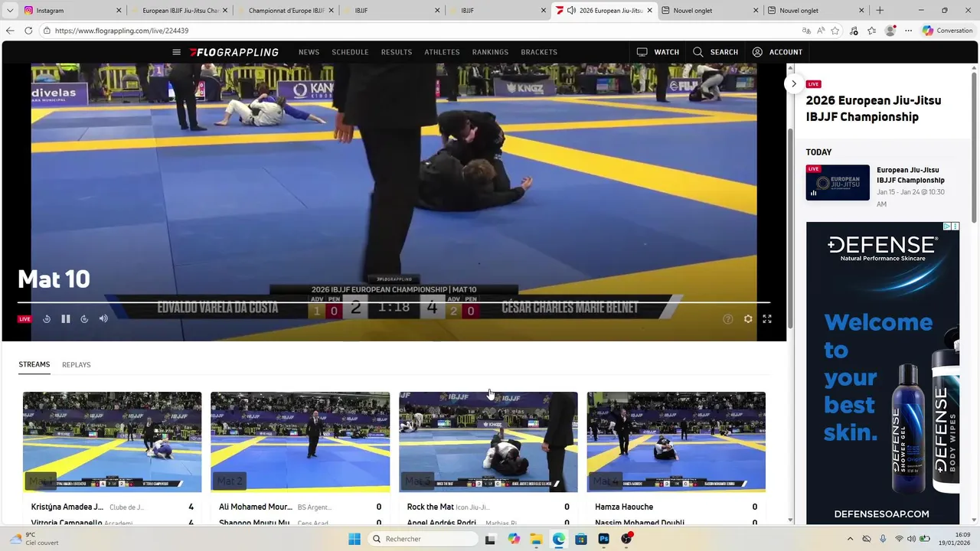Click the taskbar Rechercher search box
The width and height of the screenshot is (980, 551).
[424, 539]
